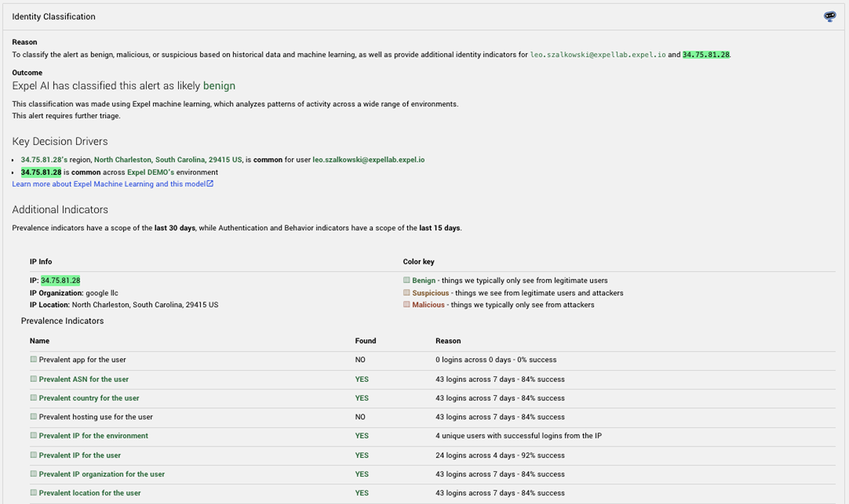Viewport: 849px width, 504px height.
Task: Click the Prevalent IP for the user row name
Action: tap(80, 455)
